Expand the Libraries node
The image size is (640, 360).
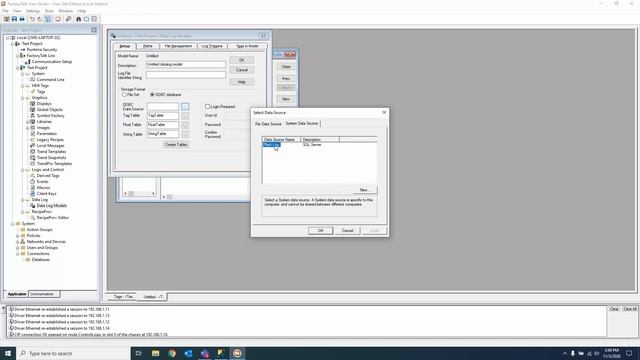[27, 122]
